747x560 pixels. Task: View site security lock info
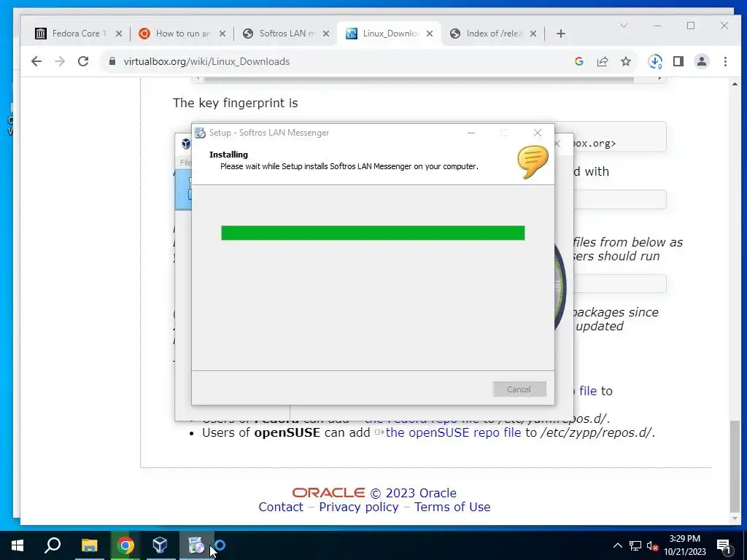[112, 61]
